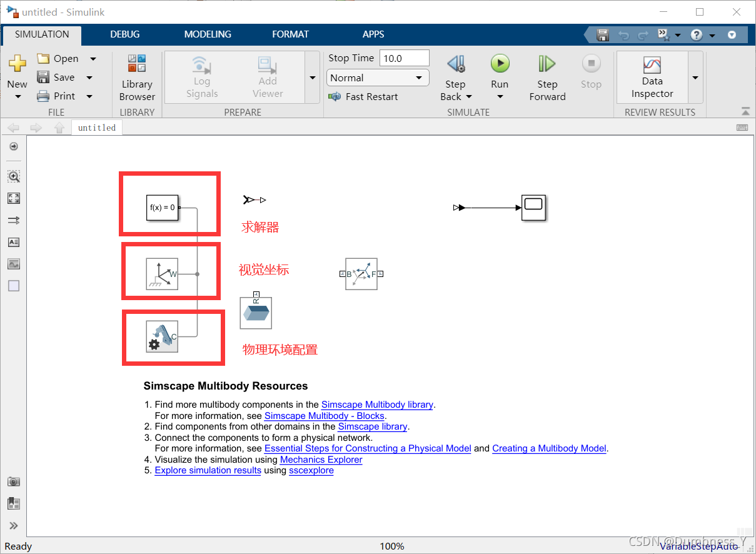The image size is (756, 554).
Task: Open Creating a Multibody Model link
Action: point(550,448)
